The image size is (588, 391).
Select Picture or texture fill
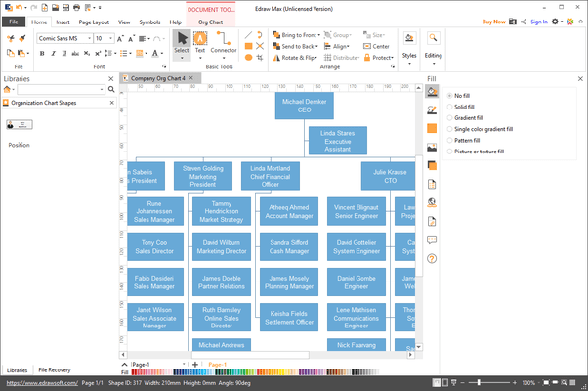[476, 152]
